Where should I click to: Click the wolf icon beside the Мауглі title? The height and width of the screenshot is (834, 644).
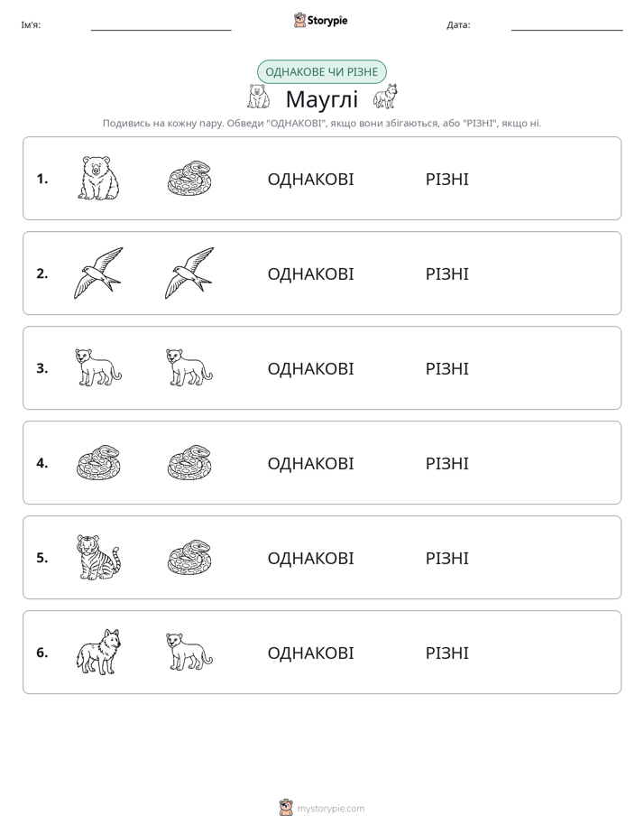pyautogui.click(x=385, y=97)
